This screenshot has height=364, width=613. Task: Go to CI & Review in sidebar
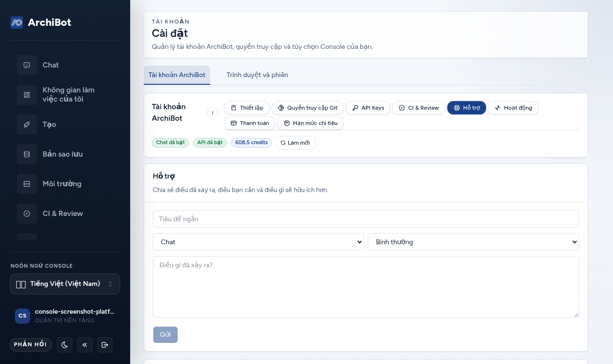point(63,214)
